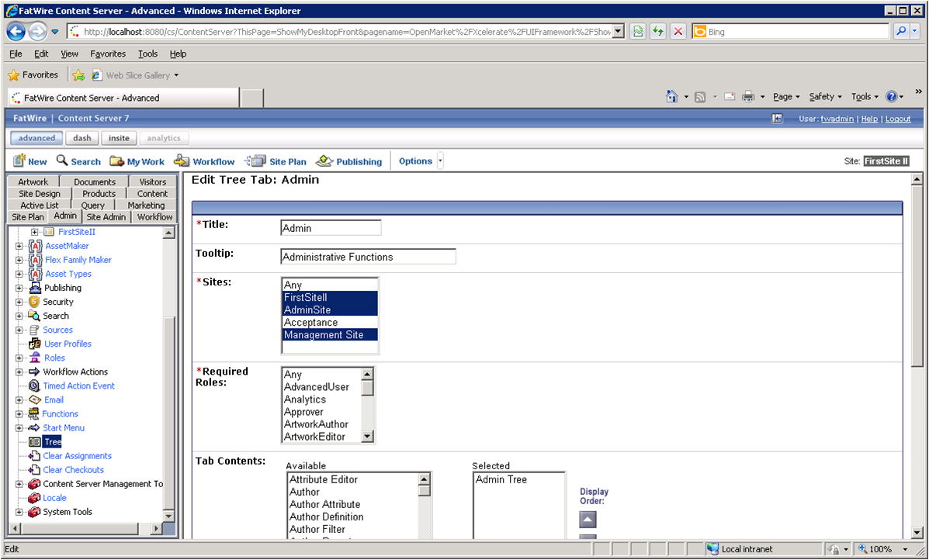
Task: Click the Start Menu icon in tree
Action: (x=34, y=428)
